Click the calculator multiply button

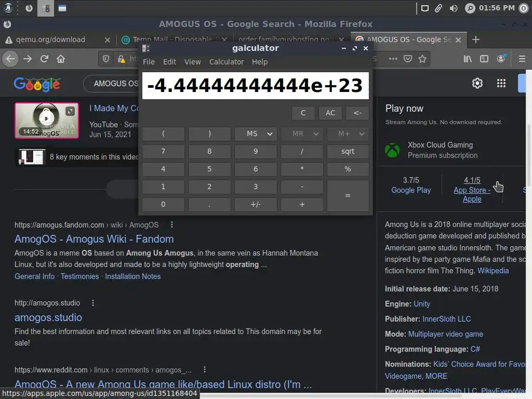[x=302, y=169]
